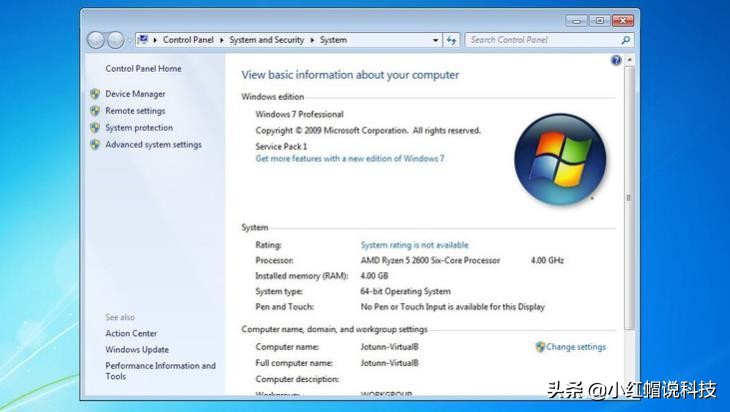
Task: Click the Windows 7 Professional text
Action: (299, 114)
